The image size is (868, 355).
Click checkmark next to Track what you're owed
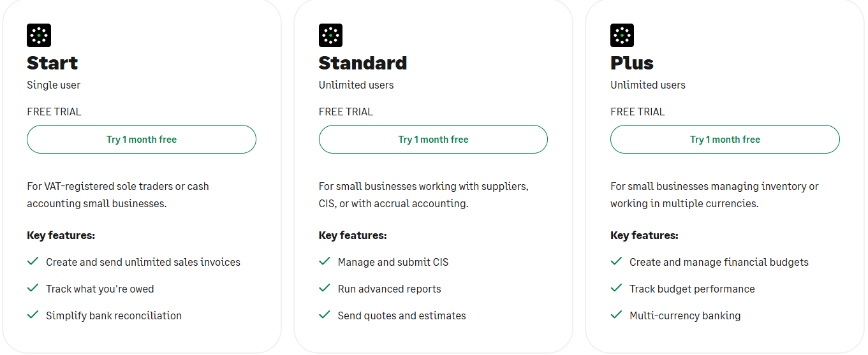tap(33, 288)
